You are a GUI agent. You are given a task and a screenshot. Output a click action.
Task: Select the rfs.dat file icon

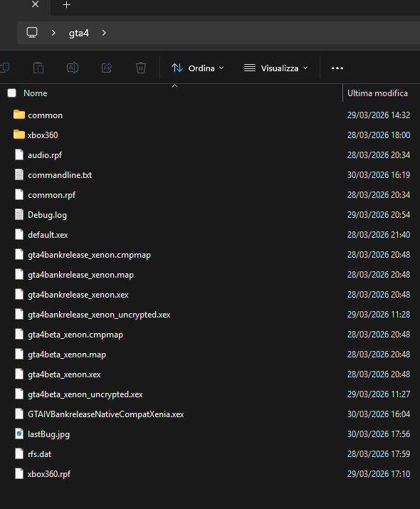coord(19,453)
